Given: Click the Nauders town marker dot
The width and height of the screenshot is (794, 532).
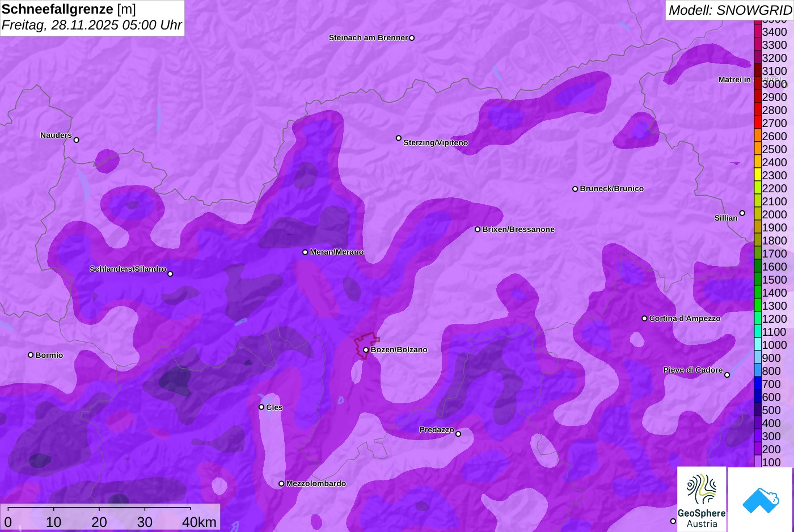Looking at the screenshot, I should 77,140.
